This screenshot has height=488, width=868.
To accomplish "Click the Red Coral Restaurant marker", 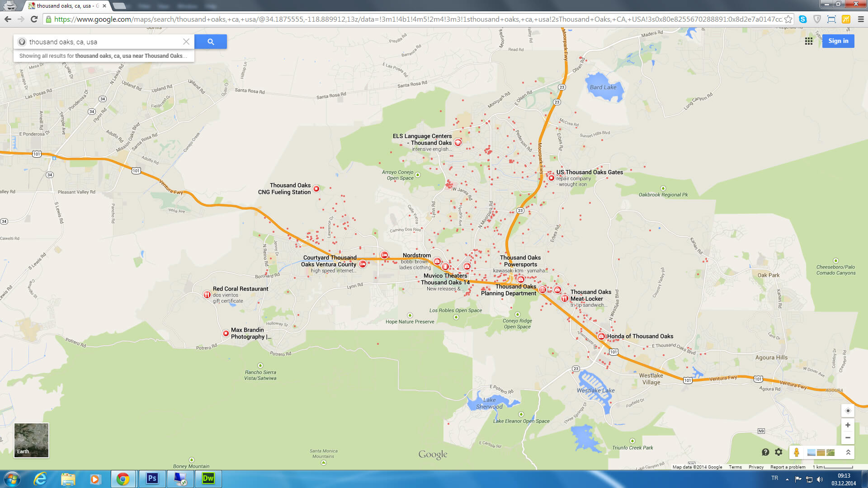I will (x=207, y=295).
